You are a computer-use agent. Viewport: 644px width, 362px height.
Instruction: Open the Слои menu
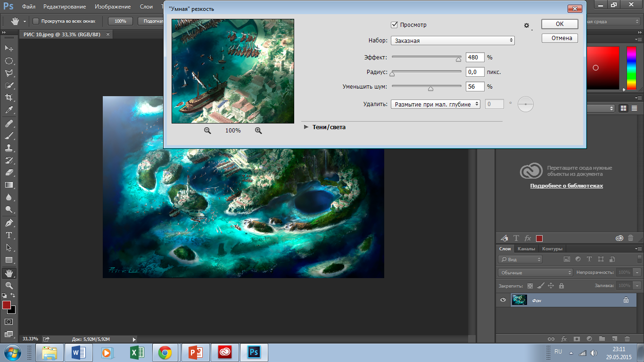[x=146, y=7]
